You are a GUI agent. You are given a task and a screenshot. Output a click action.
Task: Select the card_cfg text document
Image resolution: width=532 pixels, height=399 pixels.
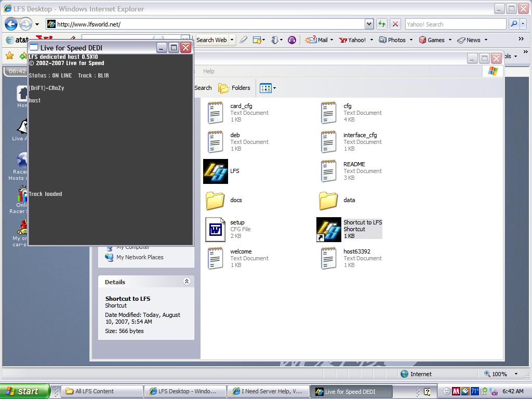point(238,113)
